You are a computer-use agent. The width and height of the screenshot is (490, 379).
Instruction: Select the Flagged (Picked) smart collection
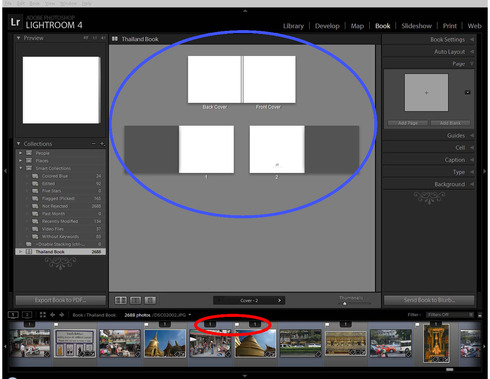click(x=61, y=198)
